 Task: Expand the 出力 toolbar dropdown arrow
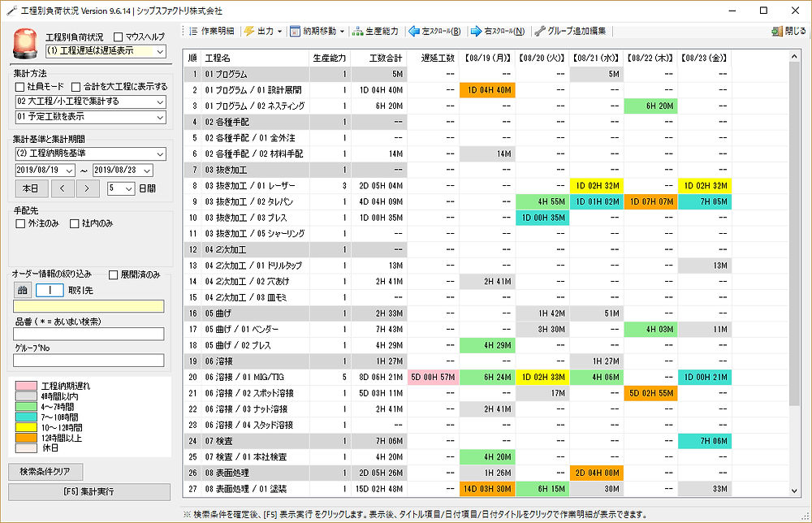(280, 32)
